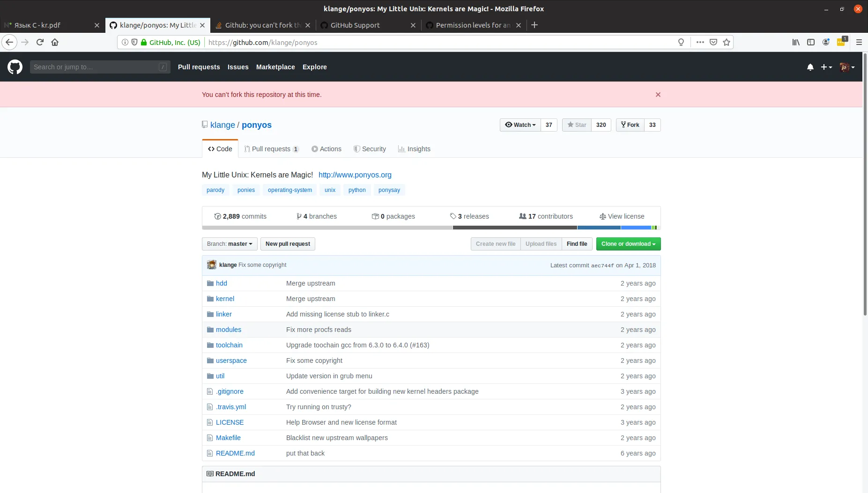Open latest commit aec744f
Image resolution: width=868 pixels, height=493 pixels.
pos(602,265)
